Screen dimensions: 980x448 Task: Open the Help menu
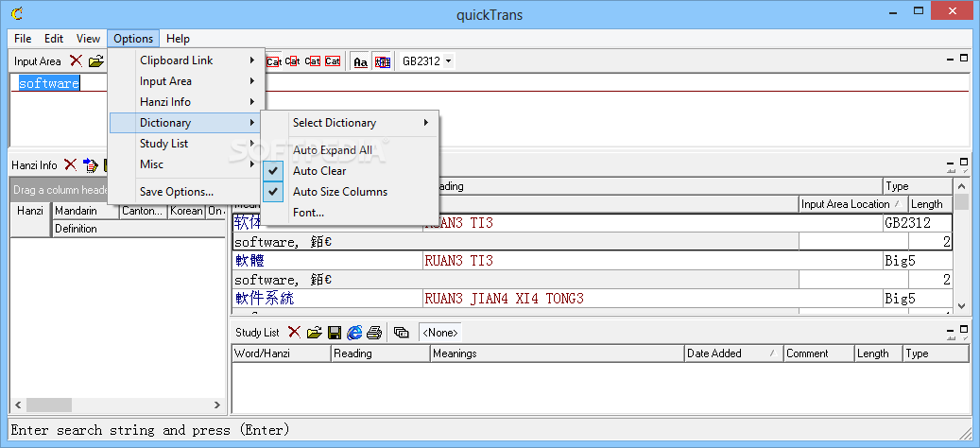click(178, 39)
